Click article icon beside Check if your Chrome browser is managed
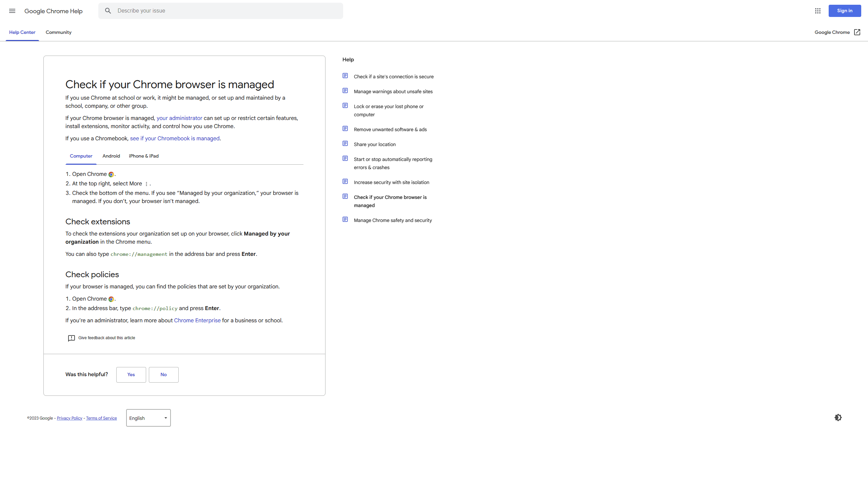Viewport: 868px width, 488px height. [x=345, y=197]
